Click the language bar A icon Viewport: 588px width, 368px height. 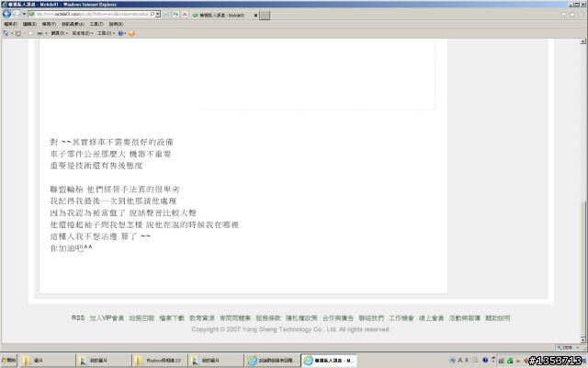point(460,360)
